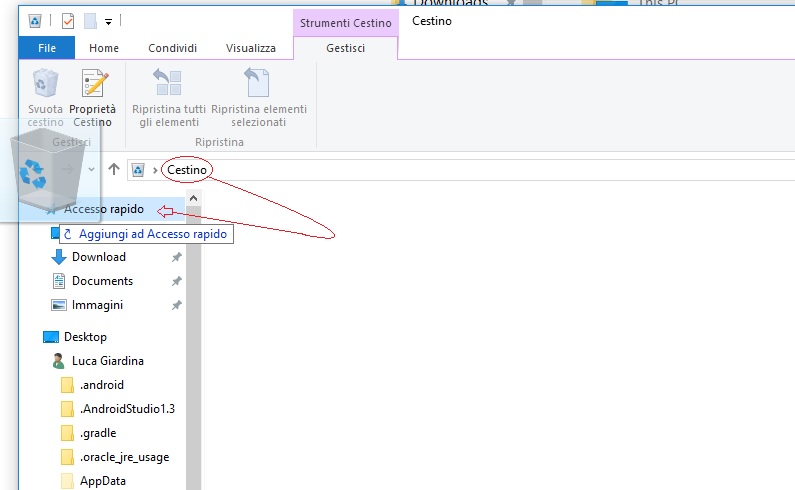The height and width of the screenshot is (490, 795).
Task: Click the recycle bin icon in address bar
Action: tap(139, 170)
